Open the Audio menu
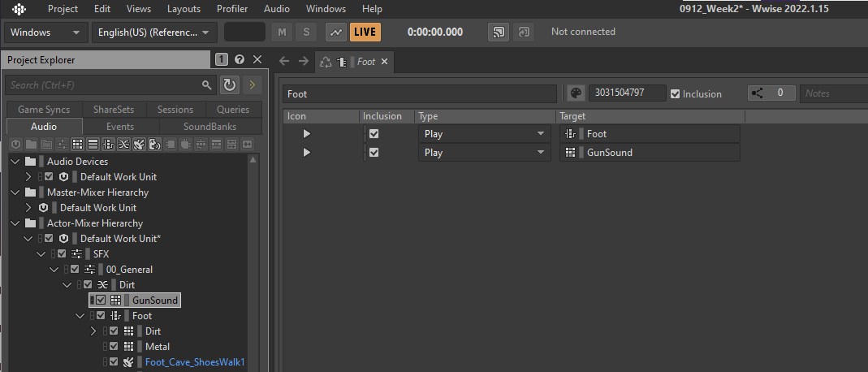Viewport: 868px width, 372px height. (277, 9)
